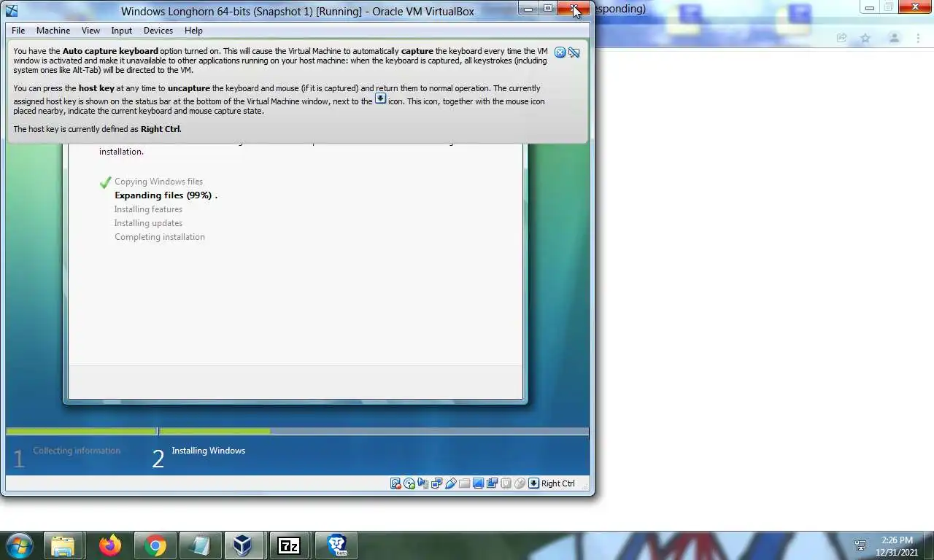
Task: Open Brave beta from the taskbar
Action: (336, 545)
